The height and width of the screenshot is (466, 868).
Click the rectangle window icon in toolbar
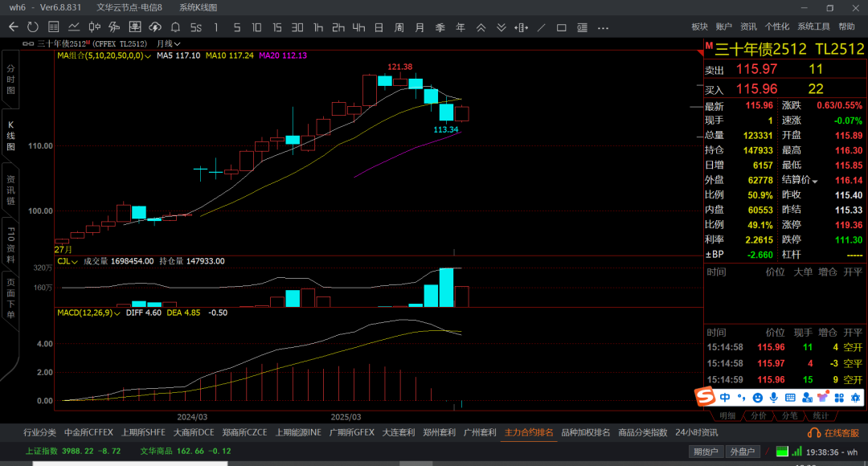coord(561,27)
